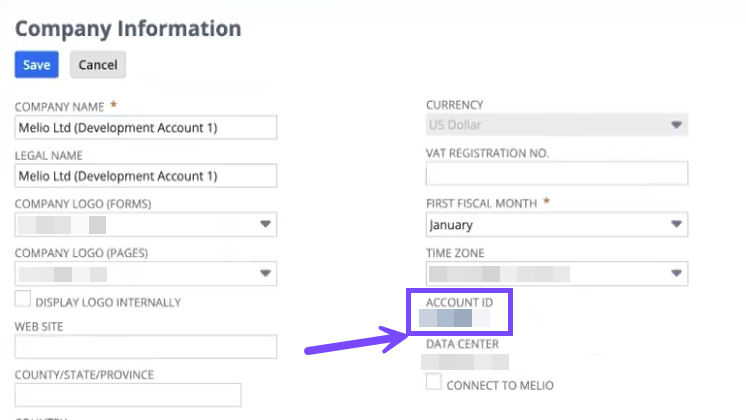Click the blurred Data Center value
The image size is (746, 420).
466,362
